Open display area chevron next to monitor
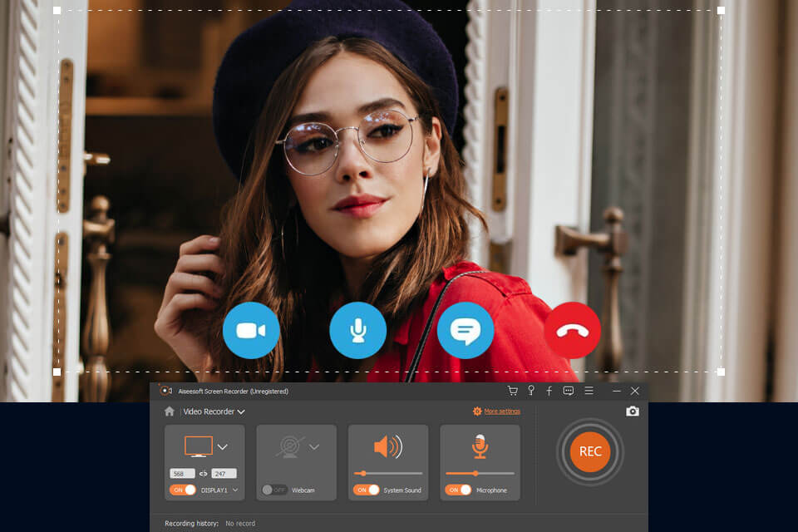The image size is (798, 532). tap(223, 447)
